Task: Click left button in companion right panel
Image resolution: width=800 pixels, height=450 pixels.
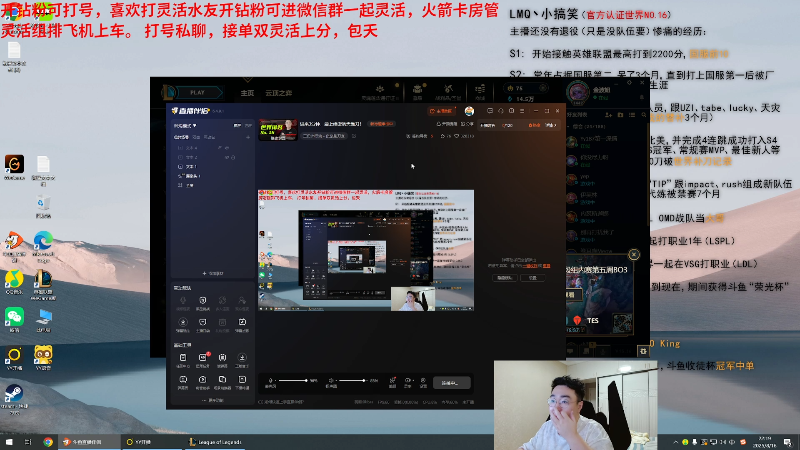Action: 505,278
